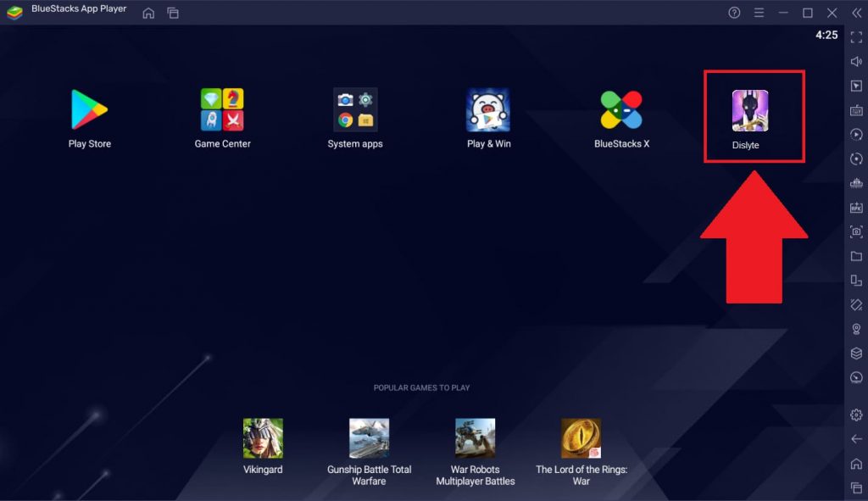Screen dimensions: 868x501
Task: Toggle fullscreen mode in side toolbar
Action: coord(856,37)
